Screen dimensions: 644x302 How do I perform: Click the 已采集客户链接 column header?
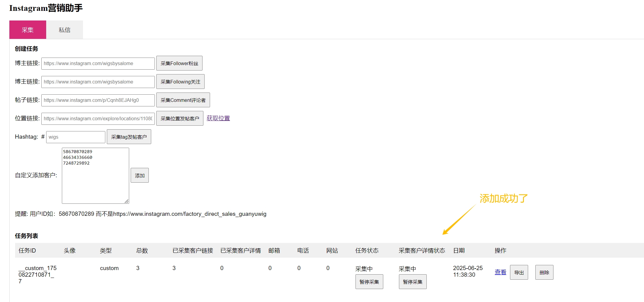193,250
